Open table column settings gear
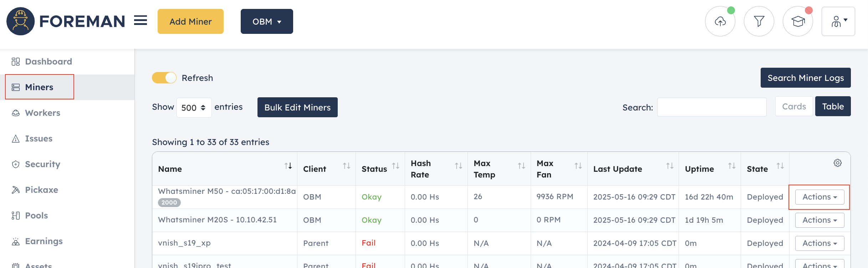Viewport: 868px width, 268px height. point(838,163)
